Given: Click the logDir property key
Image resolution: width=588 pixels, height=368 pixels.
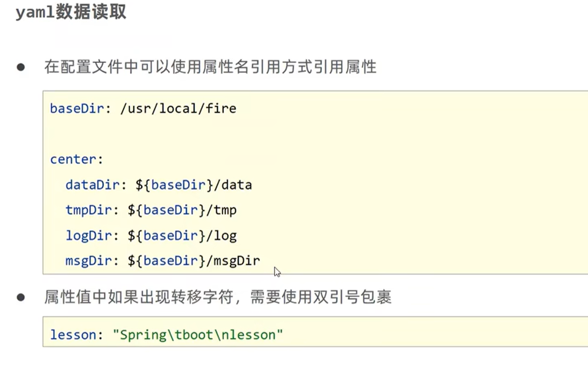Looking at the screenshot, I should click(x=89, y=236).
